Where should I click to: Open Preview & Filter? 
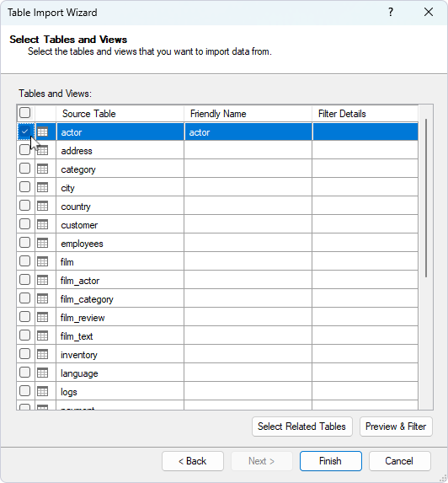coord(396,427)
